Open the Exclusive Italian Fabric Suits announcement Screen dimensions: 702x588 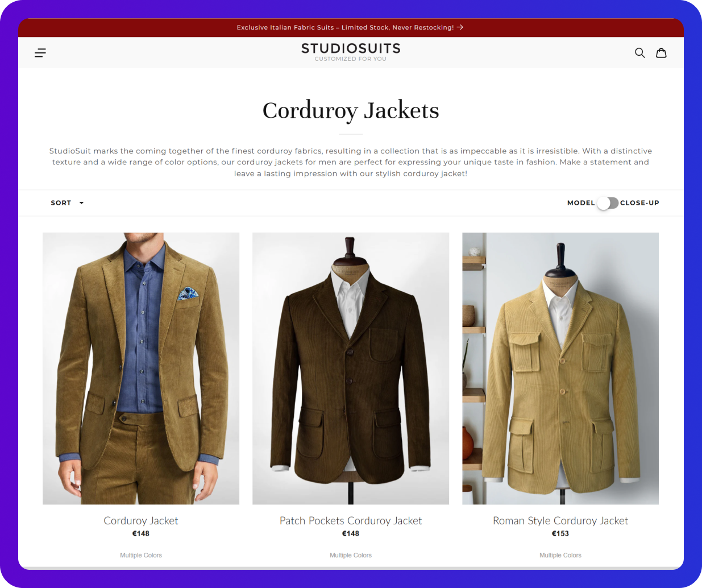346,27
